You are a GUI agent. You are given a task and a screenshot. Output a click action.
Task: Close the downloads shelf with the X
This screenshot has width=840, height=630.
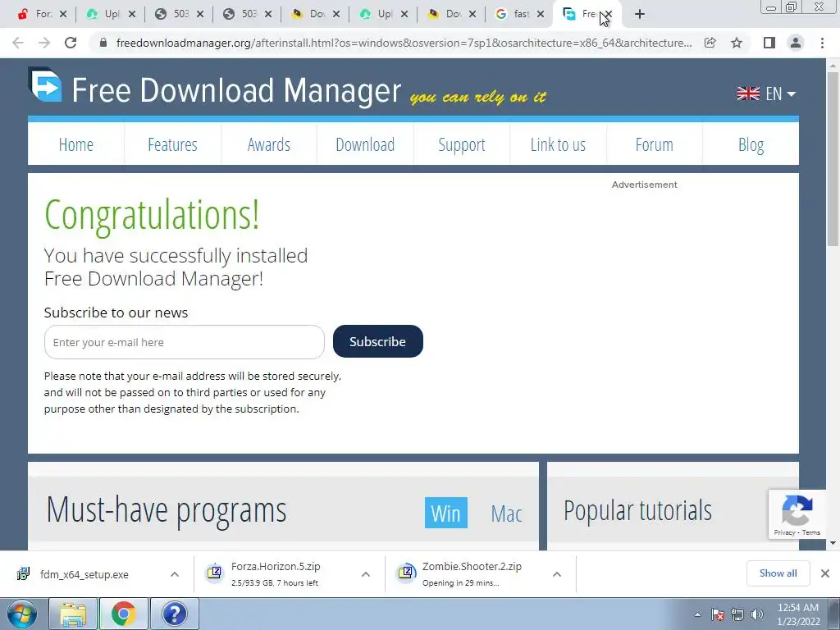pyautogui.click(x=825, y=573)
